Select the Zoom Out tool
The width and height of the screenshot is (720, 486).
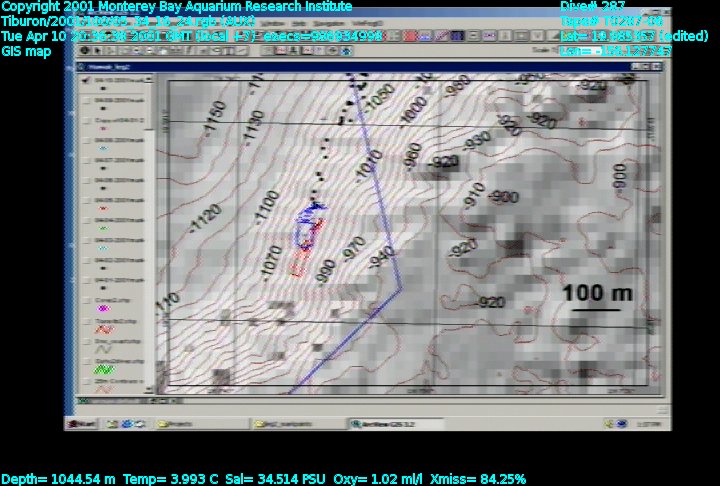[x=149, y=51]
